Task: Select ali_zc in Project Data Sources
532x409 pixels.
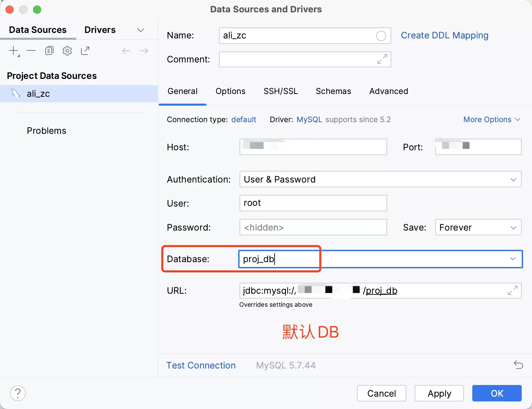Action: pos(79,94)
